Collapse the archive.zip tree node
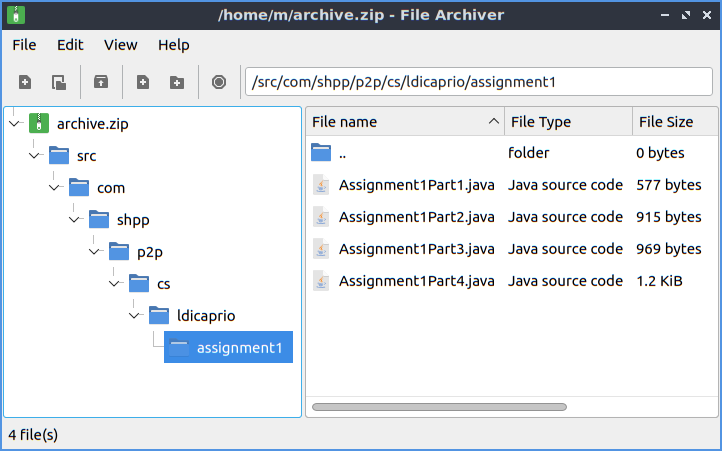 14,123
